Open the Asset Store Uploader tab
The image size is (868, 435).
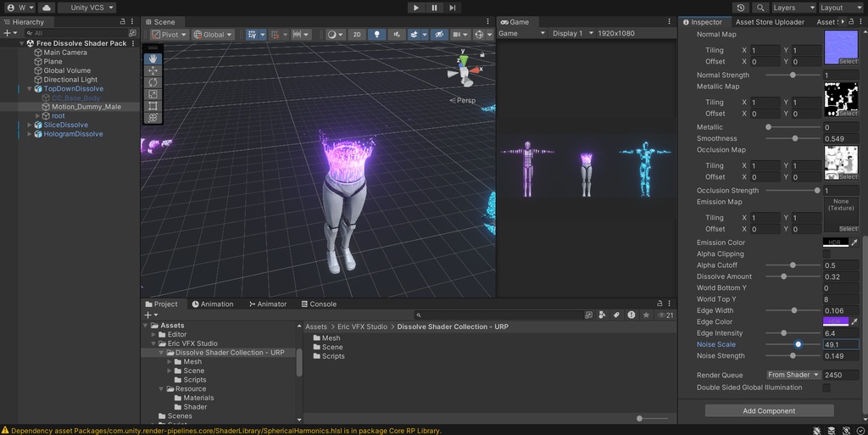click(770, 21)
